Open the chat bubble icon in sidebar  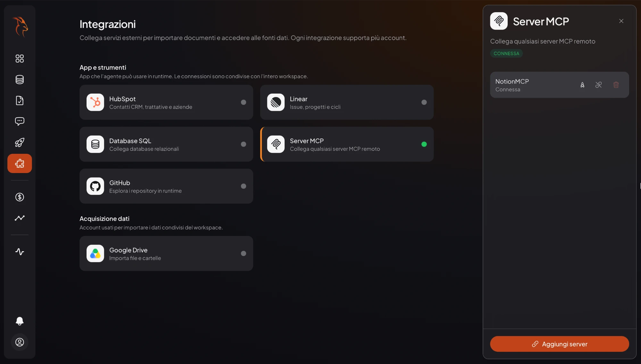click(20, 121)
